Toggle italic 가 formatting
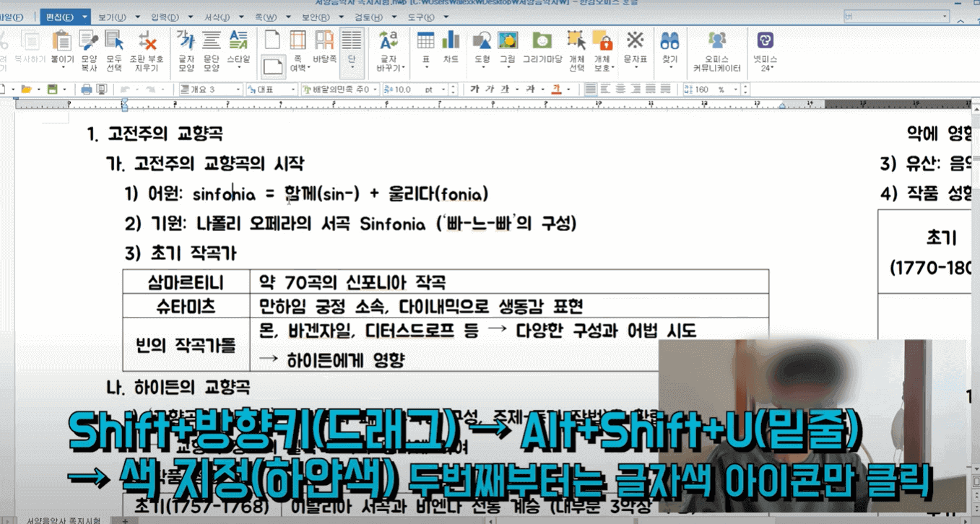980x524 pixels. [x=490, y=89]
